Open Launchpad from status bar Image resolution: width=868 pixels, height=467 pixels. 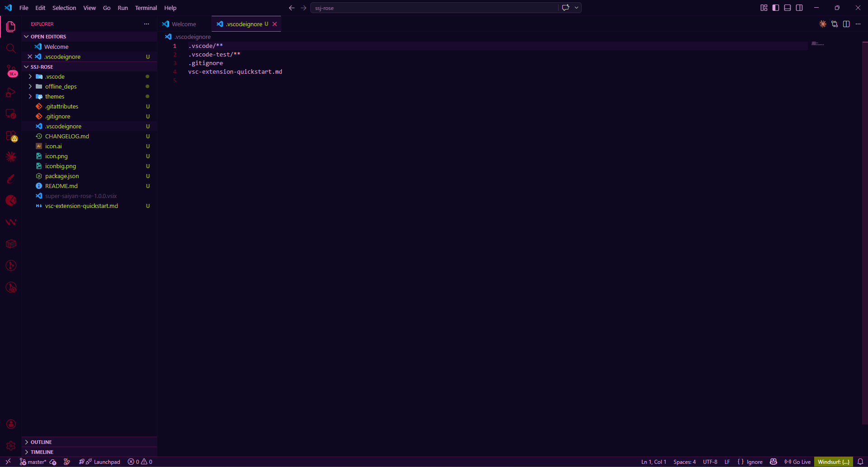point(100,462)
